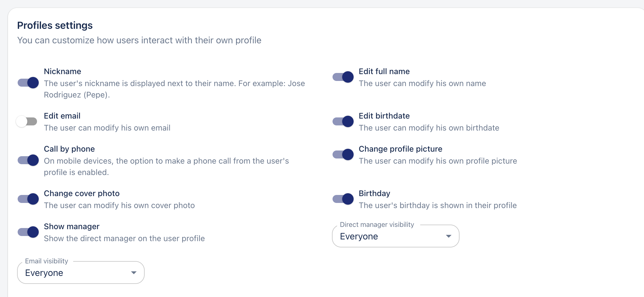Enable the Edit email toggle
The height and width of the screenshot is (297, 644).
[x=27, y=121]
